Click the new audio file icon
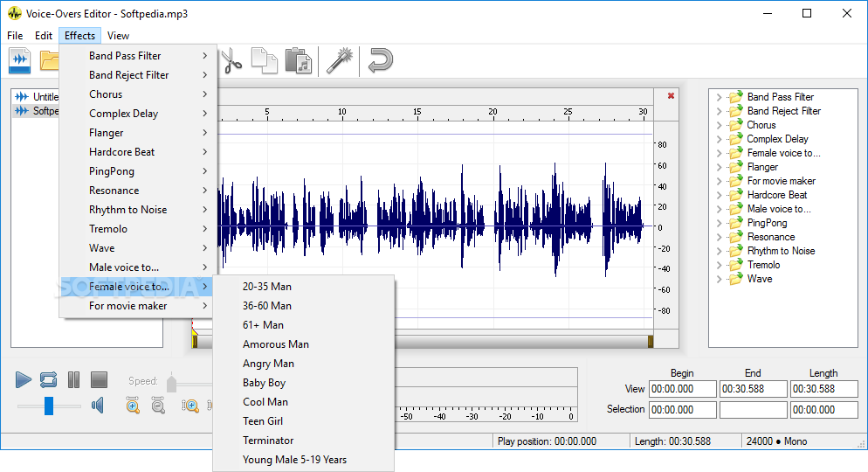The width and height of the screenshot is (868, 472). click(20, 60)
